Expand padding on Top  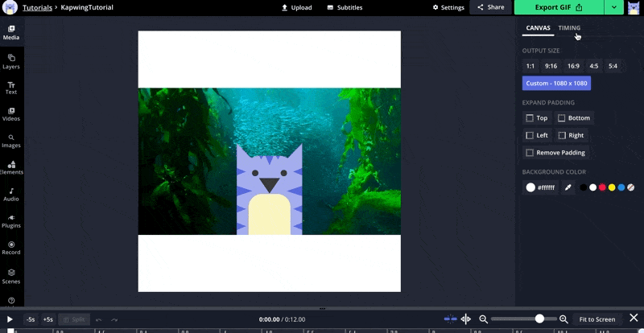click(x=537, y=118)
